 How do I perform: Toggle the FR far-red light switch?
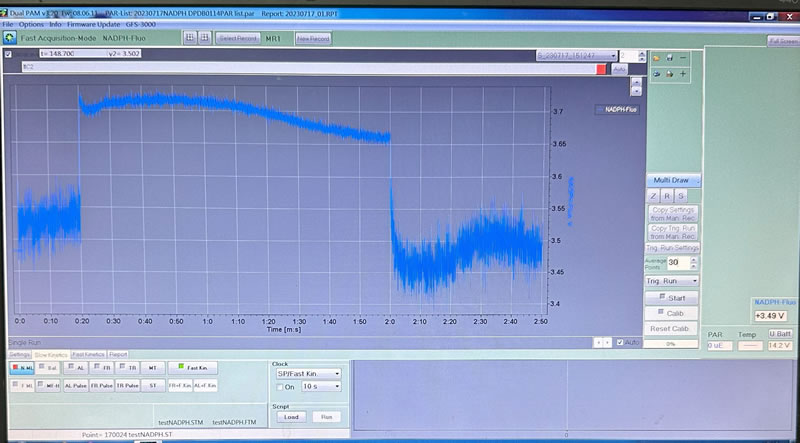[x=101, y=367]
